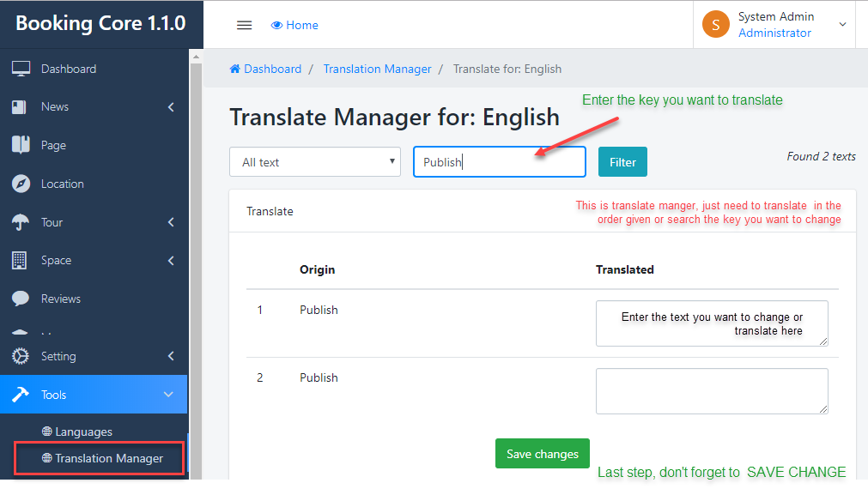This screenshot has width=868, height=501.
Task: Click the second Publish translation text area
Action: pyautogui.click(x=712, y=391)
